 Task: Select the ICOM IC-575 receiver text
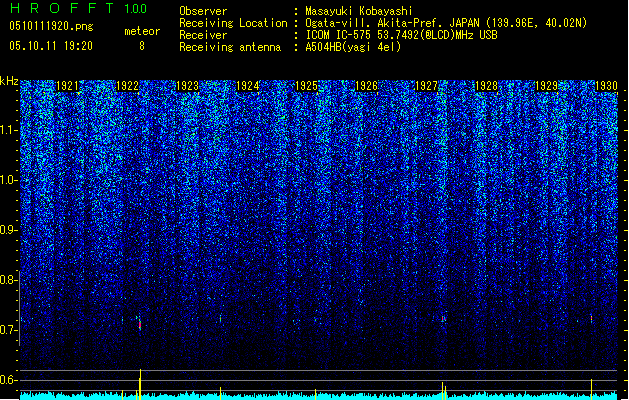tap(401, 35)
